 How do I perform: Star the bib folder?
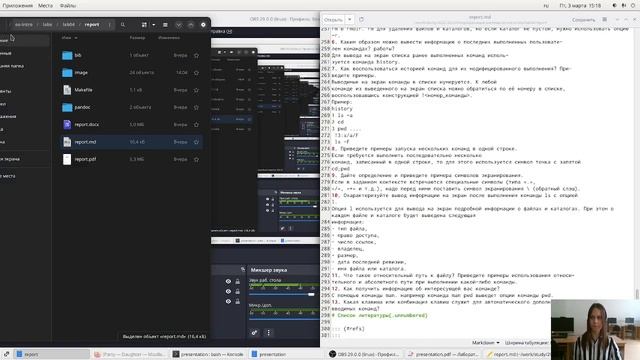point(196,55)
